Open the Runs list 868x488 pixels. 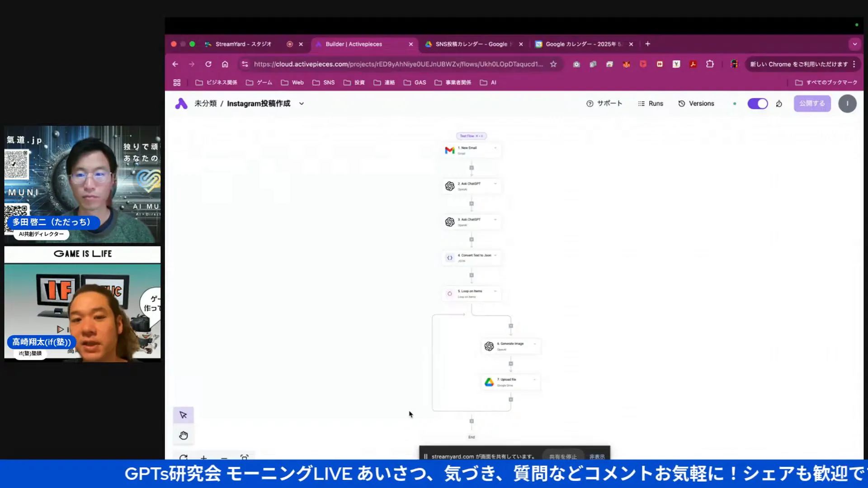pyautogui.click(x=650, y=103)
